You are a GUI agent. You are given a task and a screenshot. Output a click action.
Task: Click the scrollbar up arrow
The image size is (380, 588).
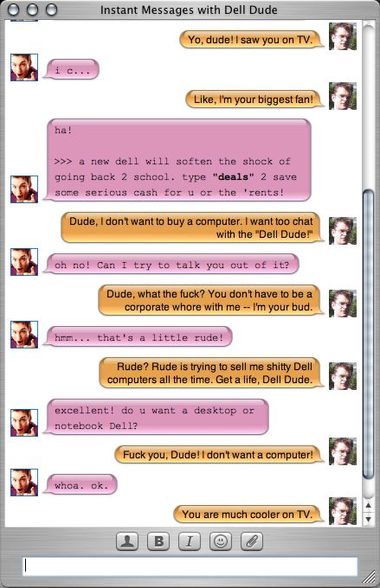point(369,506)
